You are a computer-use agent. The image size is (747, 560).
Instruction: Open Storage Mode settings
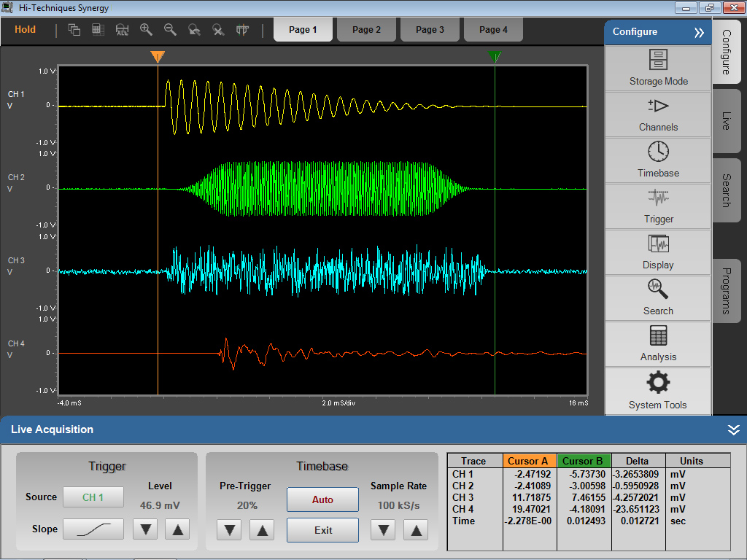pos(659,68)
